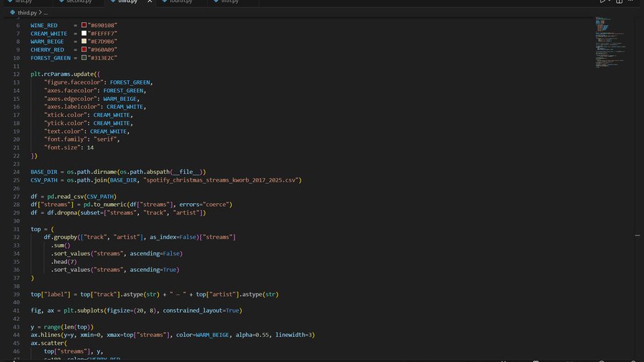Click the Python file icon in breadcrumb
The width and height of the screenshot is (644, 362).
click(13, 12)
